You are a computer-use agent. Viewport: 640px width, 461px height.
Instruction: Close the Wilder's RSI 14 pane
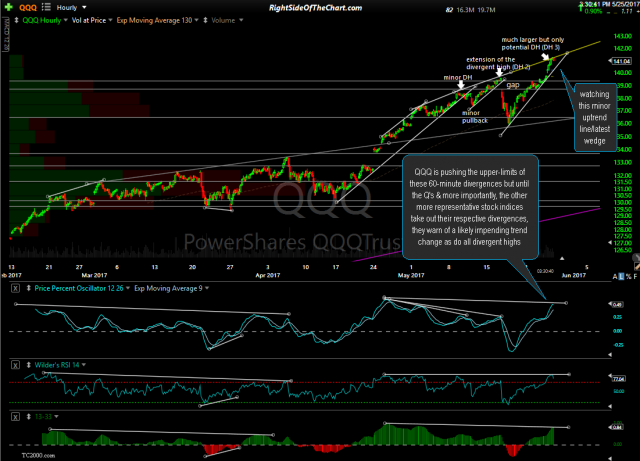(15, 365)
